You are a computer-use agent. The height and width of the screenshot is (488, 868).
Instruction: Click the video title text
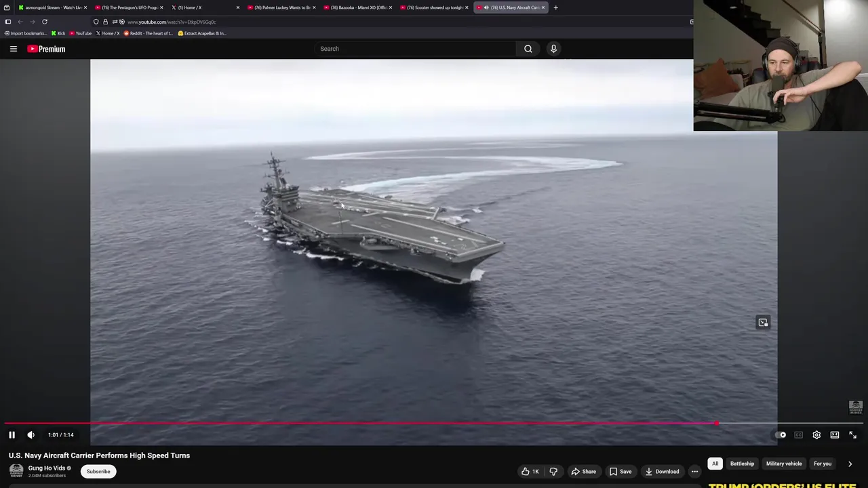pyautogui.click(x=99, y=455)
